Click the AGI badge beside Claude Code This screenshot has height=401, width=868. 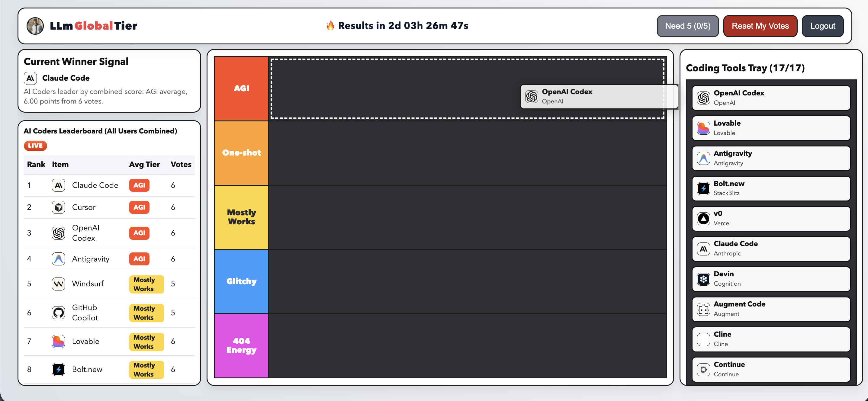tap(139, 185)
